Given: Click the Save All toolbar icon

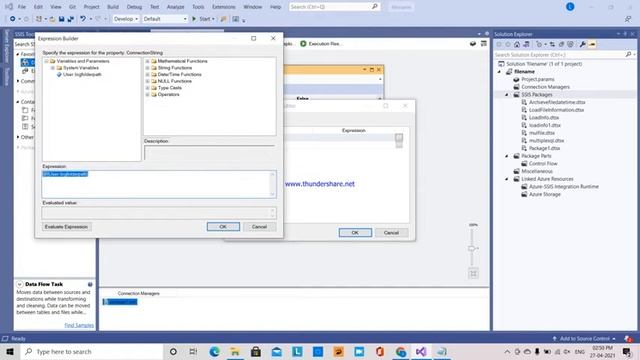Looking at the screenshot, I should (71, 19).
